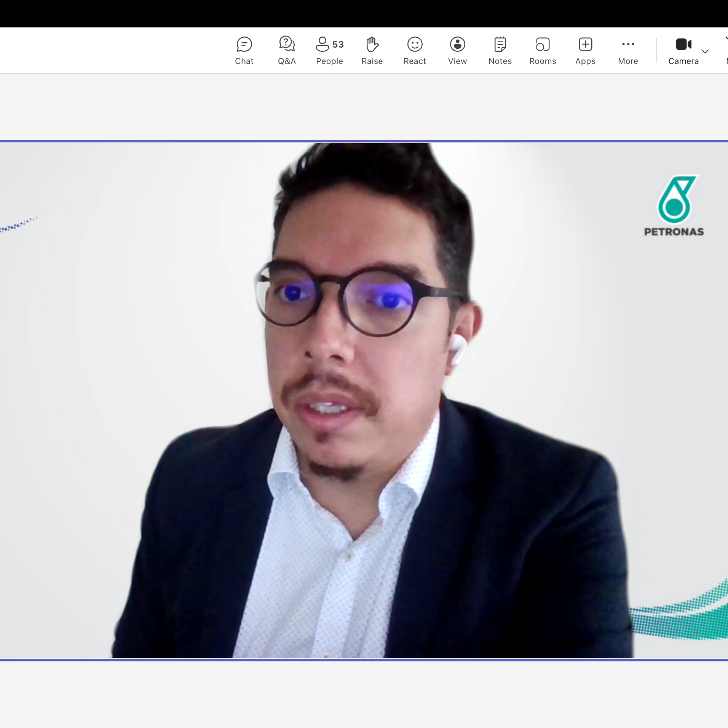
Task: Click the "Apps" text label
Action: point(585,61)
